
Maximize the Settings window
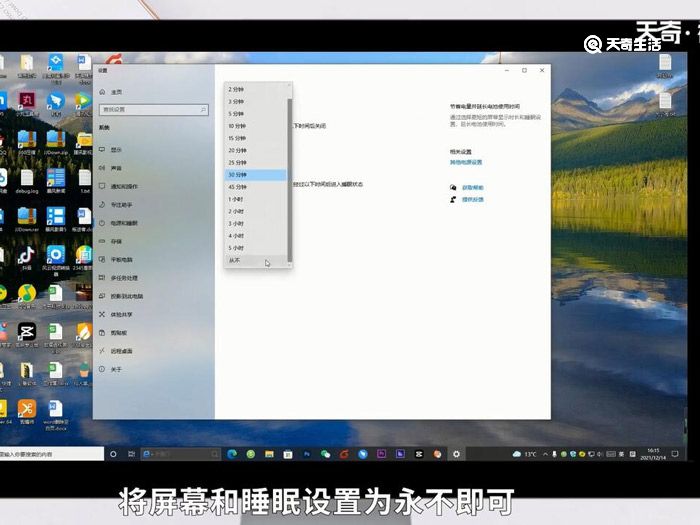524,71
